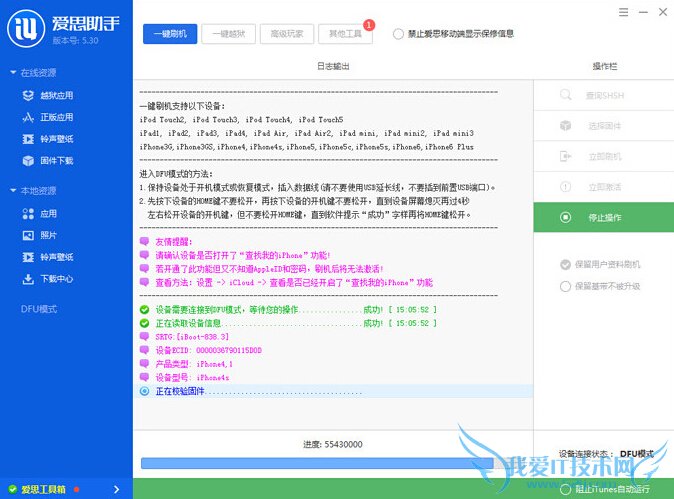Viewport: 674px width, 499px height.
Task: Click the blue flashing progress bar
Action: 317,463
